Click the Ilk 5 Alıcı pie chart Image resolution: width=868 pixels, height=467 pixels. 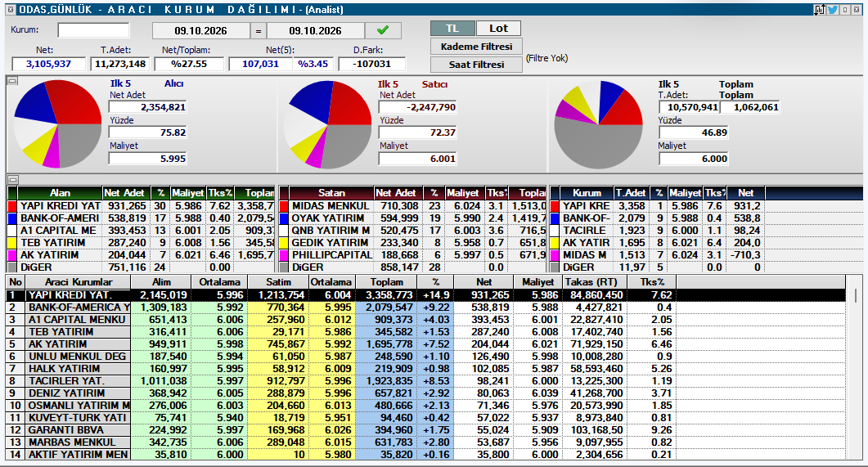point(57,124)
